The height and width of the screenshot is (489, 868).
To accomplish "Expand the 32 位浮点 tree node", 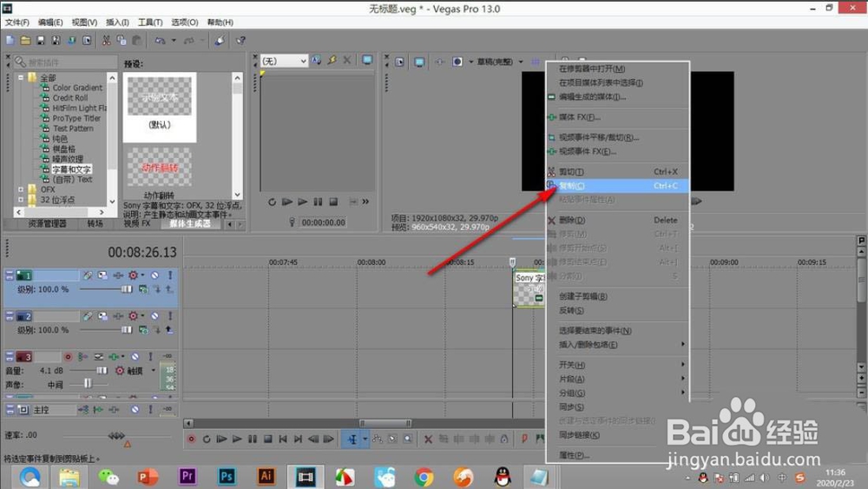I will (21, 200).
